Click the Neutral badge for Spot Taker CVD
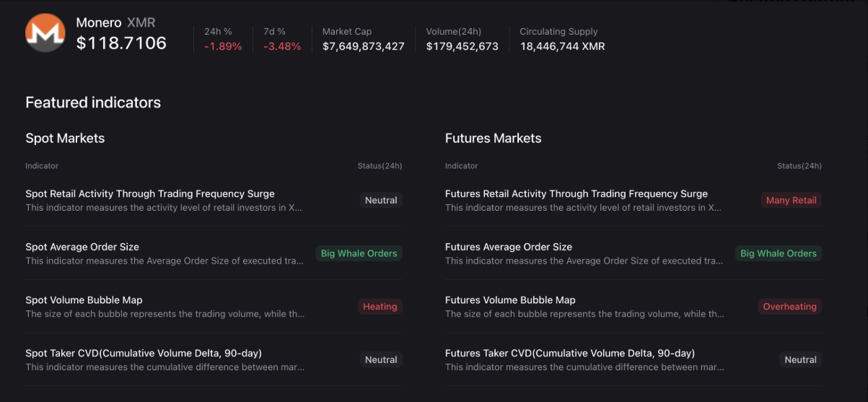This screenshot has width=868, height=402. [x=381, y=360]
